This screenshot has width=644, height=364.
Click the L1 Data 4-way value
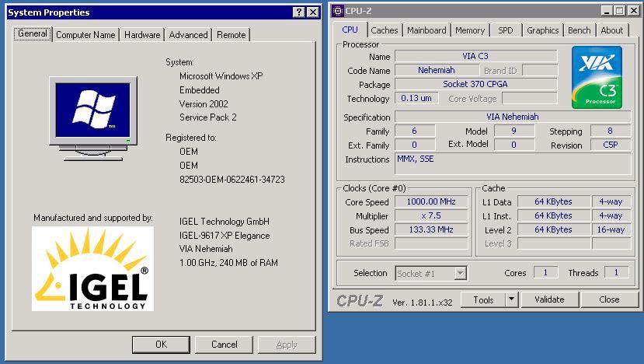pyautogui.click(x=611, y=201)
